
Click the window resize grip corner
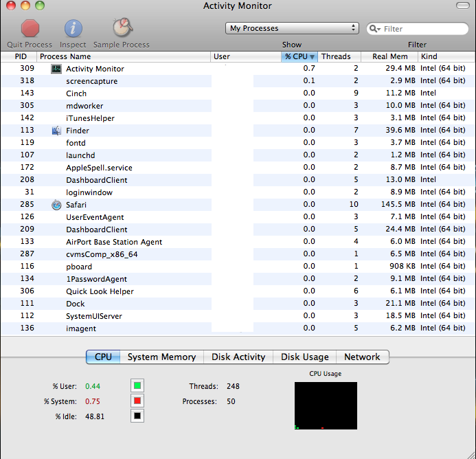471,454
